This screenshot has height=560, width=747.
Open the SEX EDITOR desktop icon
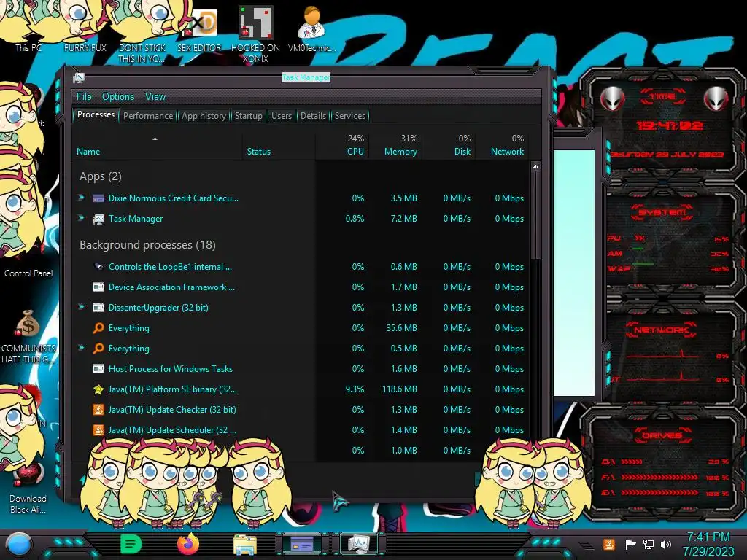pos(199,31)
